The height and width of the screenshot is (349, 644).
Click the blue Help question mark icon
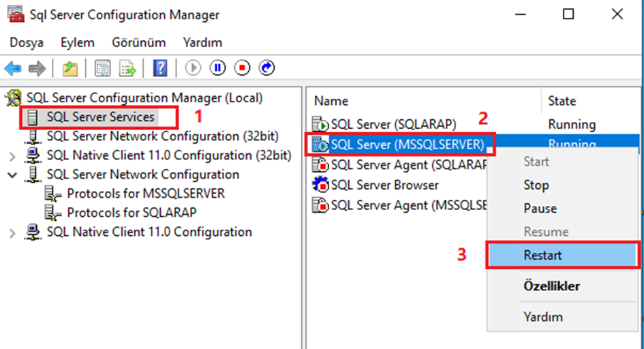[x=160, y=68]
